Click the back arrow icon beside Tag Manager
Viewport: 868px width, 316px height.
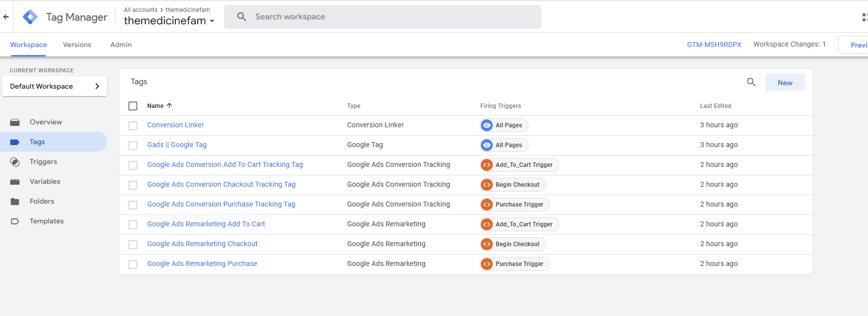[x=6, y=17]
